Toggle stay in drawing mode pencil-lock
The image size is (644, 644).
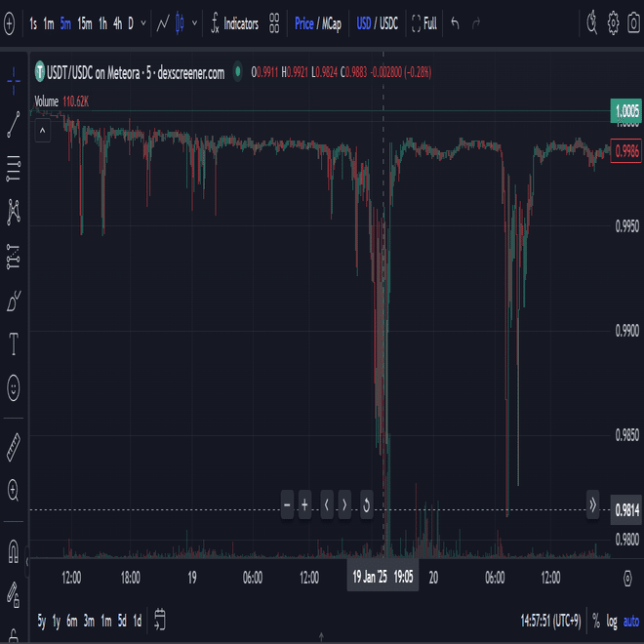click(14, 594)
